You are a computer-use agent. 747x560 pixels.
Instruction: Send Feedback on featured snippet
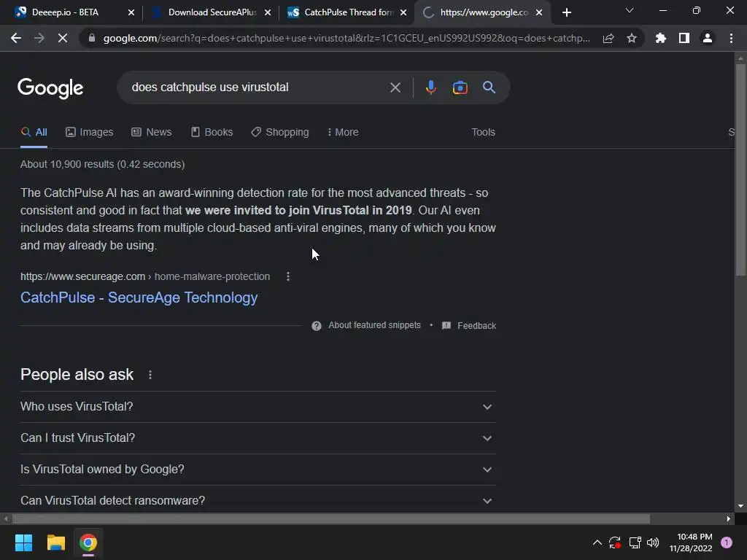pos(469,326)
